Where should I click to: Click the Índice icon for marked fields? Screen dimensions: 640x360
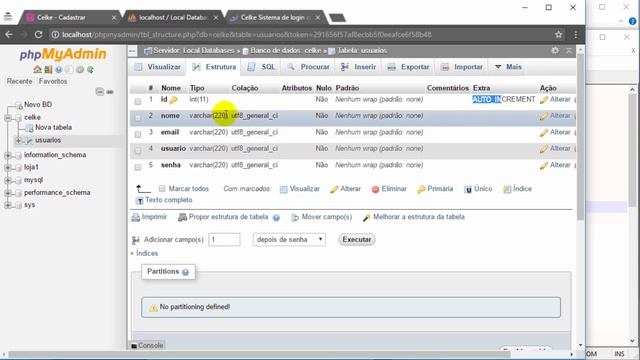point(507,189)
